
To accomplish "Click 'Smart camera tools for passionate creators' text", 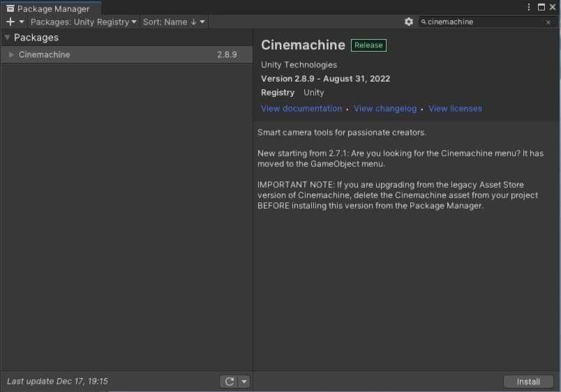I will (x=342, y=133).
